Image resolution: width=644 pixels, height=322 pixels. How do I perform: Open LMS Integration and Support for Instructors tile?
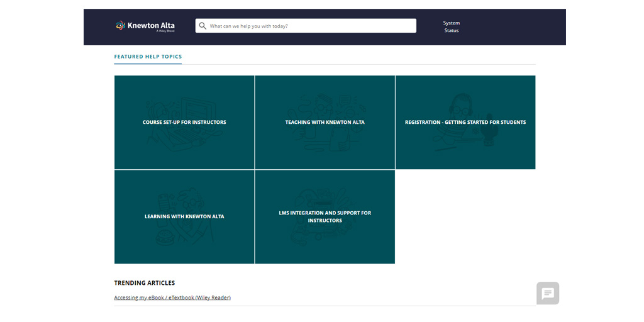[x=325, y=217]
